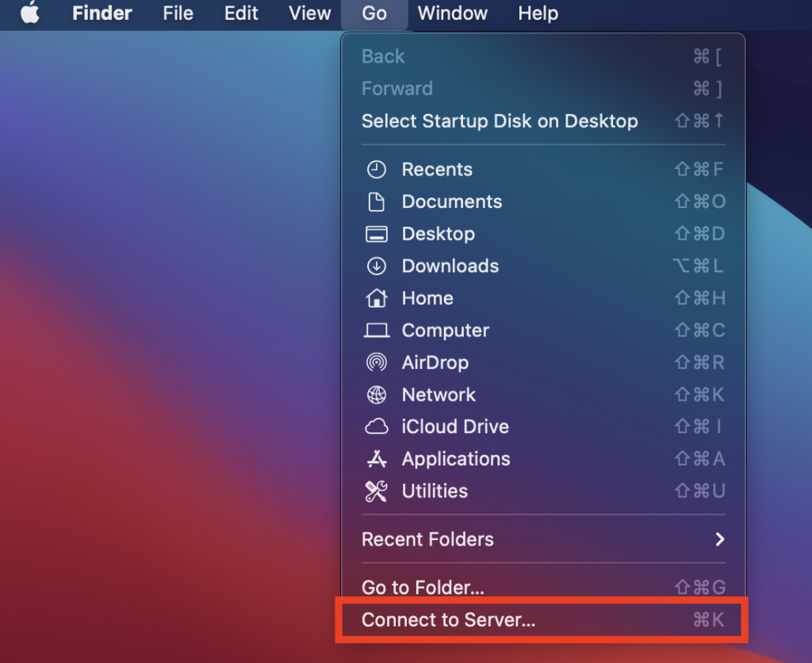Viewport: 812px width, 663px height.
Task: Click the Network globe icon
Action: click(377, 395)
